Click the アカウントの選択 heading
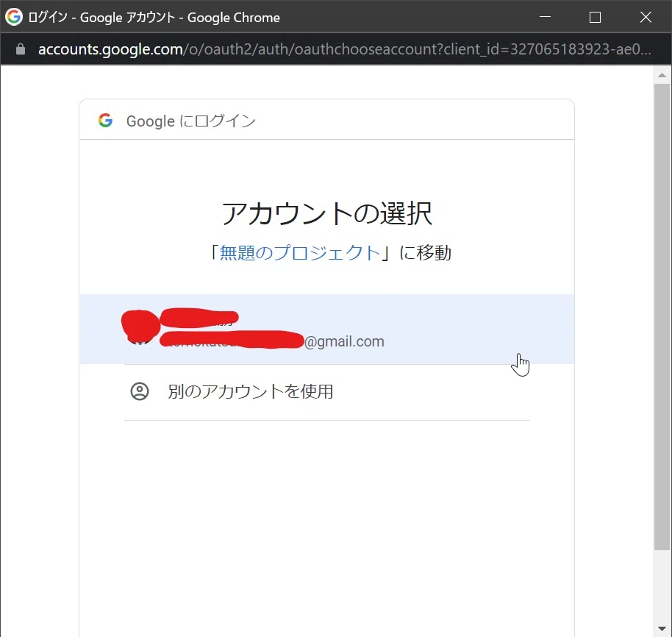Image resolution: width=672 pixels, height=637 pixels. 327,213
